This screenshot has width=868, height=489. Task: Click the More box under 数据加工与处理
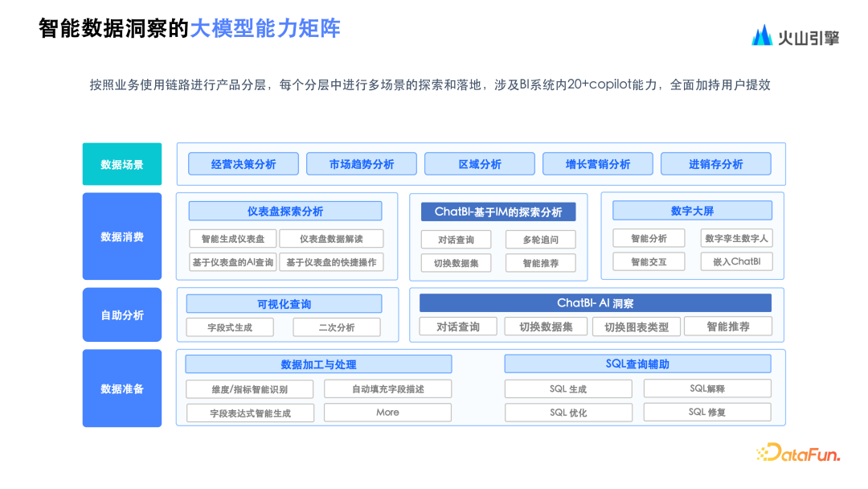387,413
